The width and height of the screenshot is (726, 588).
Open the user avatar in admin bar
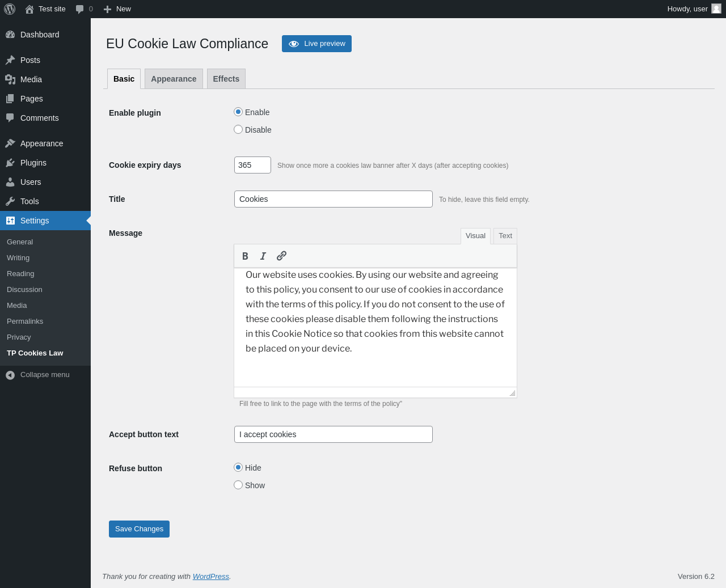[x=716, y=9]
